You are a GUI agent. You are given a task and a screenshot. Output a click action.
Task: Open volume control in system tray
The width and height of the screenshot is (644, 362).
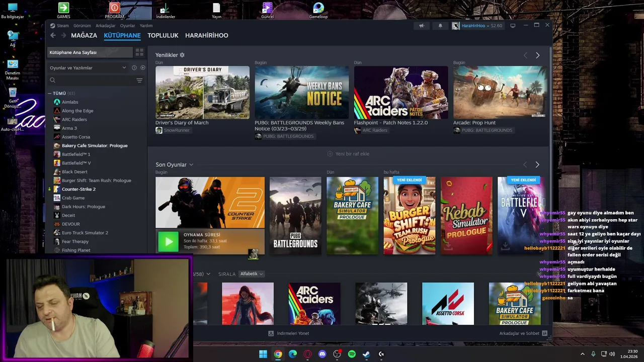pos(612,354)
